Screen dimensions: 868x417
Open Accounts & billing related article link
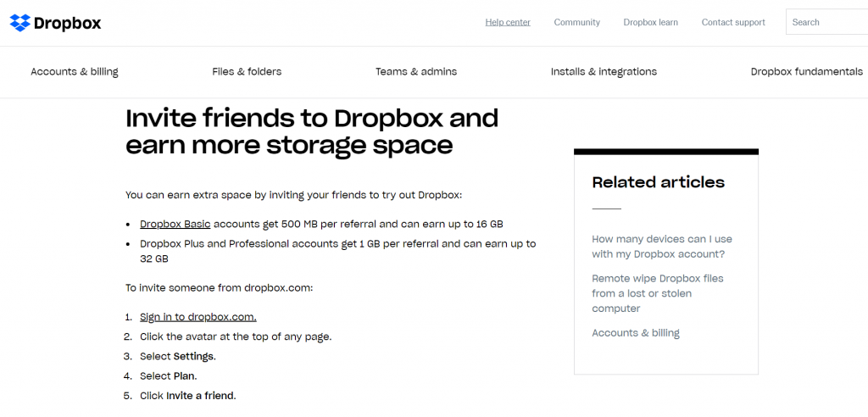click(636, 333)
